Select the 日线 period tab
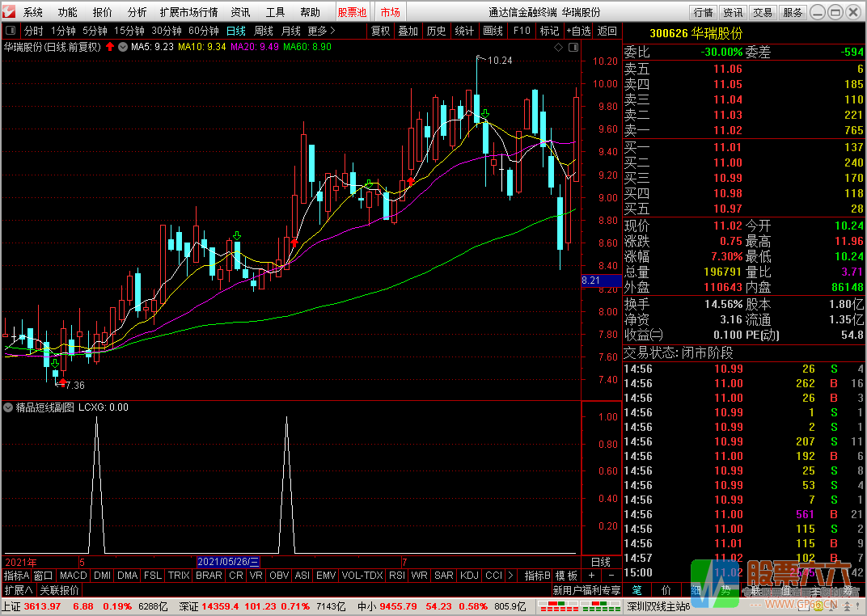This screenshot has width=867, height=616. pyautogui.click(x=236, y=31)
